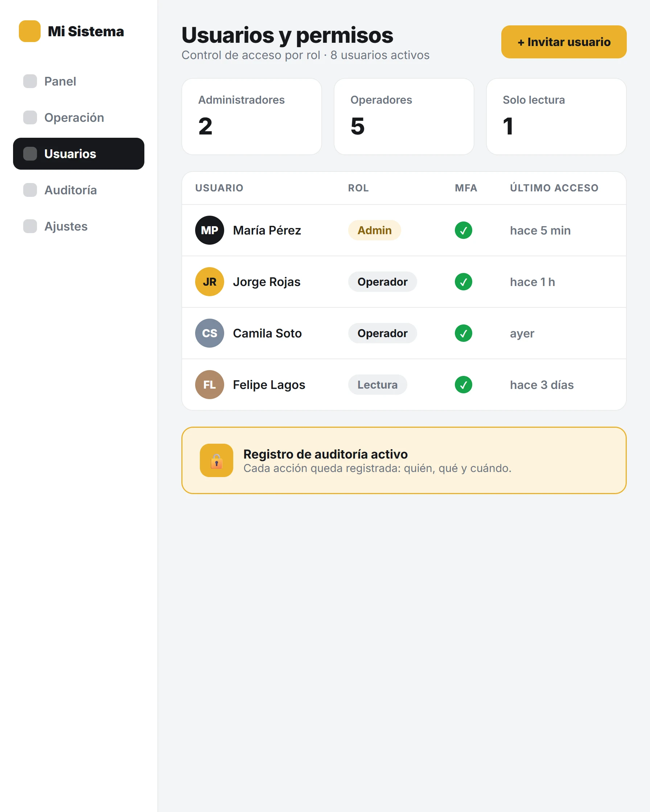The width and height of the screenshot is (650, 812).
Task: Click the Operadores count card
Action: click(404, 116)
